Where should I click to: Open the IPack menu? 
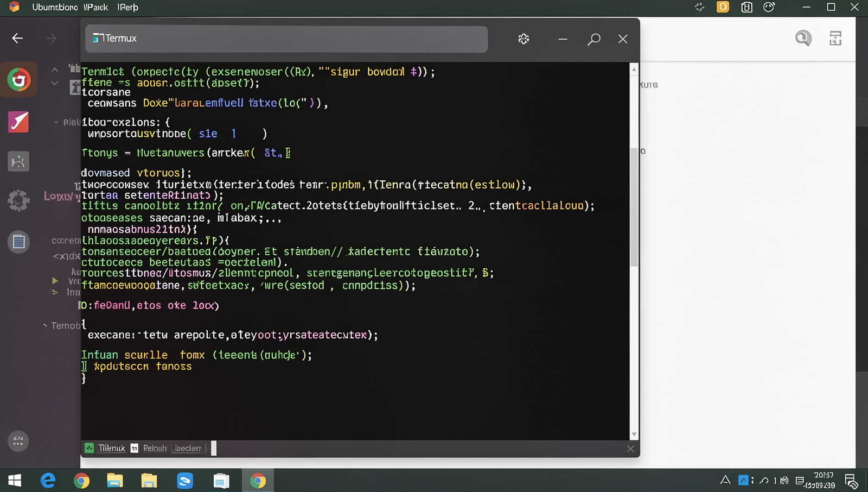point(96,7)
